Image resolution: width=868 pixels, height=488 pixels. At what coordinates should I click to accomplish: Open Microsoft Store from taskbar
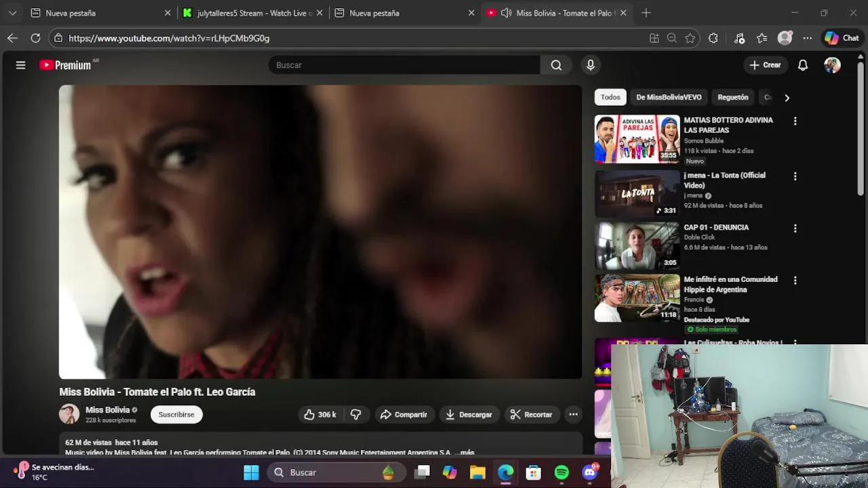[x=534, y=472]
